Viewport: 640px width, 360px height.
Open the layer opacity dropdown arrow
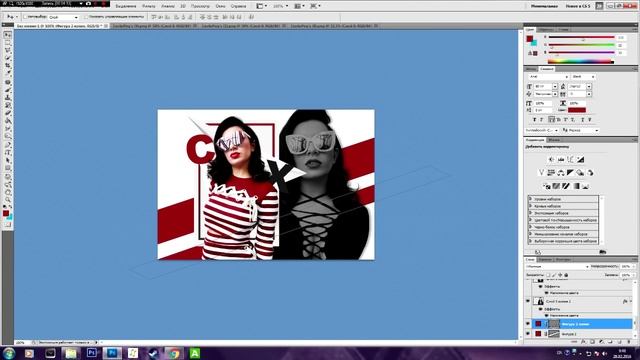(633, 267)
